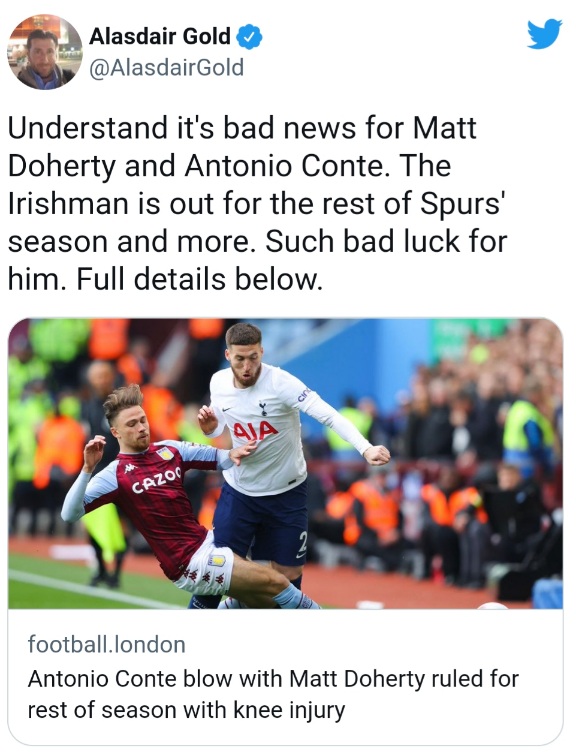The width and height of the screenshot is (576, 752).
Task: Click the blue verified badge
Action: click(250, 37)
